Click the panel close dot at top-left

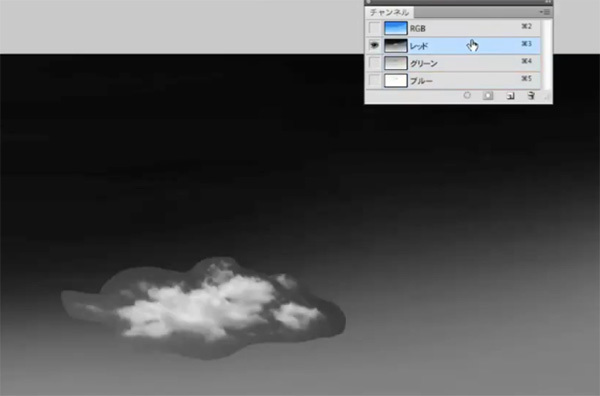[x=368, y=2]
